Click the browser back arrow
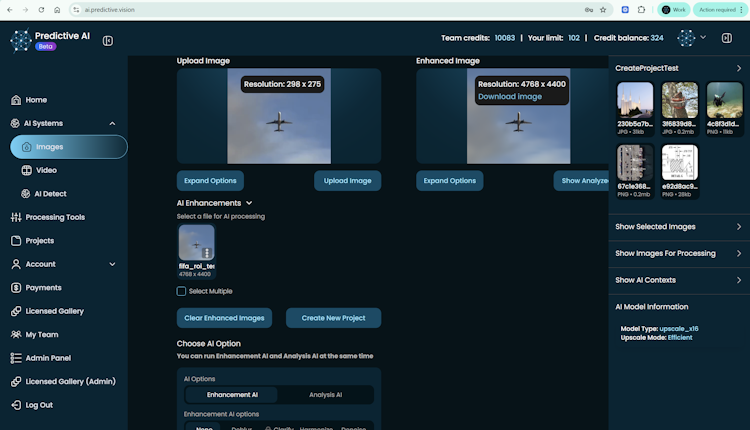 tap(10, 10)
